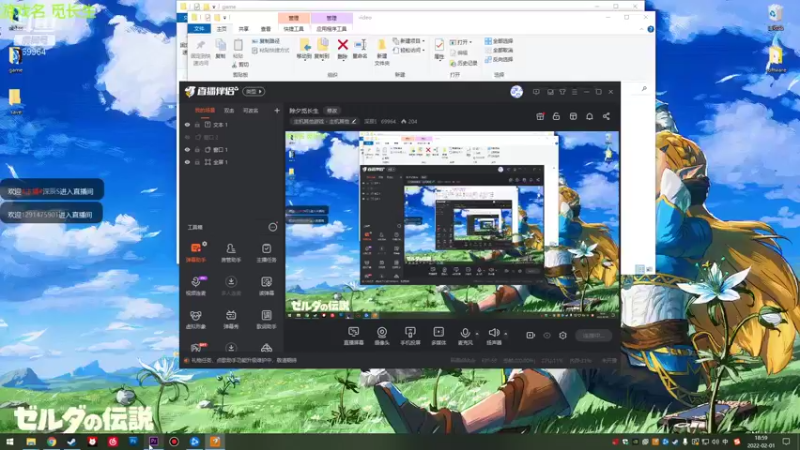Open the user avatar in streaming title bar
Screen dimensions: 800x450
pyautogui.click(x=516, y=92)
